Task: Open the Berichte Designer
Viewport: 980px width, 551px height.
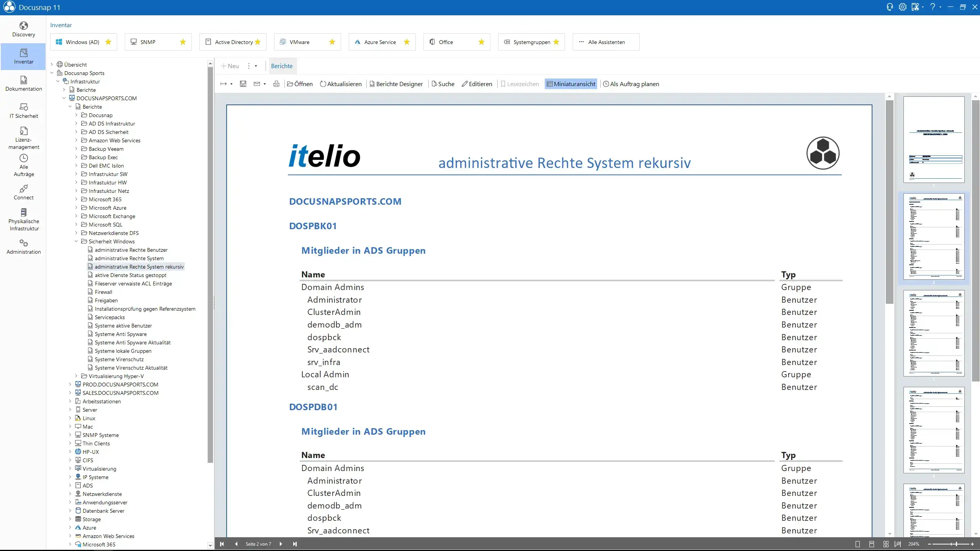Action: [x=396, y=84]
